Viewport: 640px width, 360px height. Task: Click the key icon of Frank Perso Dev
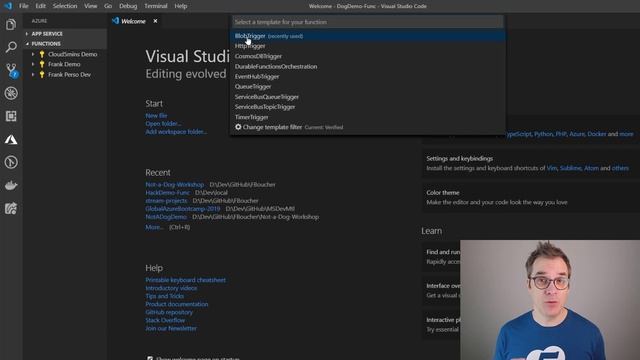[42, 75]
